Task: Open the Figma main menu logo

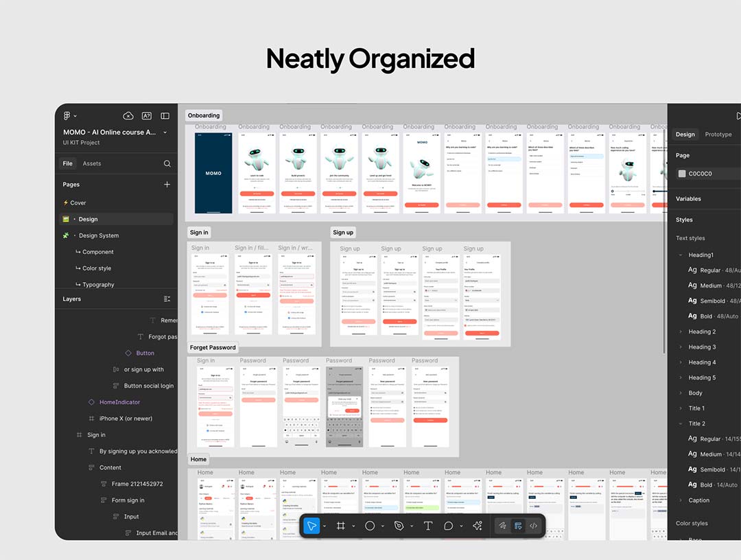Action: (x=67, y=116)
